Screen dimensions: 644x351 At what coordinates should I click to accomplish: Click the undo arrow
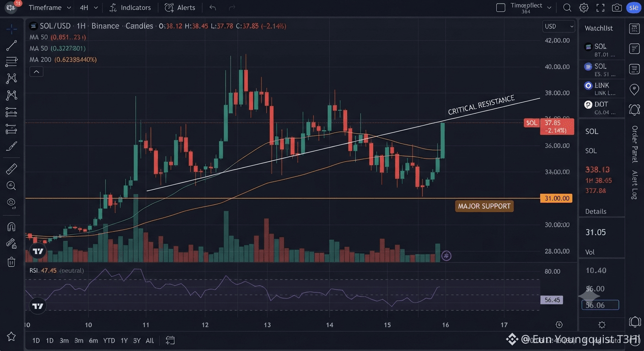pos(212,7)
